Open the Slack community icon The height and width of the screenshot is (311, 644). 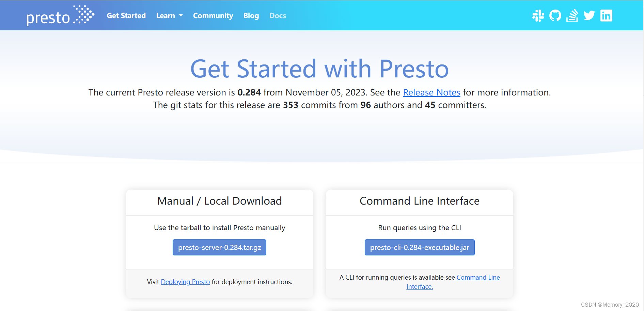(x=538, y=16)
